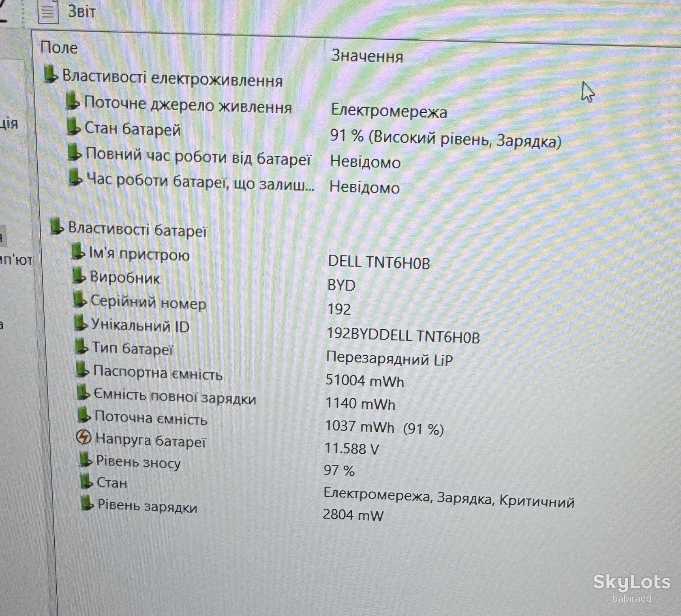
Task: Click the 1037 mWh (91 %) current capacity
Action: [x=384, y=427]
